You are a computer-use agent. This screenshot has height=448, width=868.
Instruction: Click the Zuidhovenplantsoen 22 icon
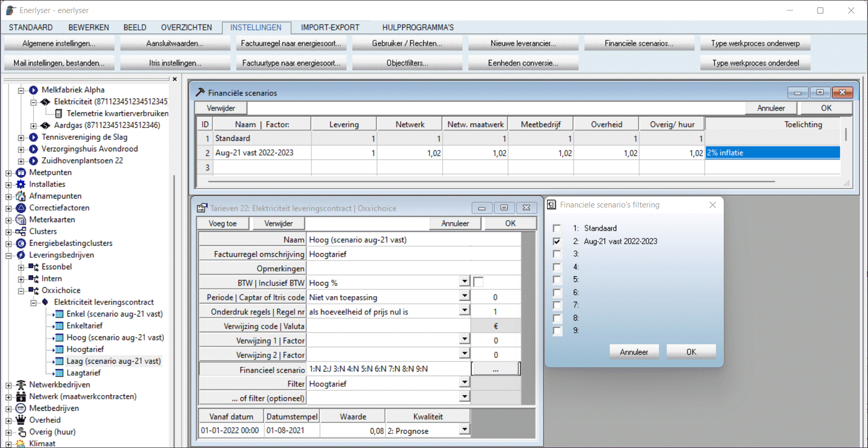[x=34, y=161]
